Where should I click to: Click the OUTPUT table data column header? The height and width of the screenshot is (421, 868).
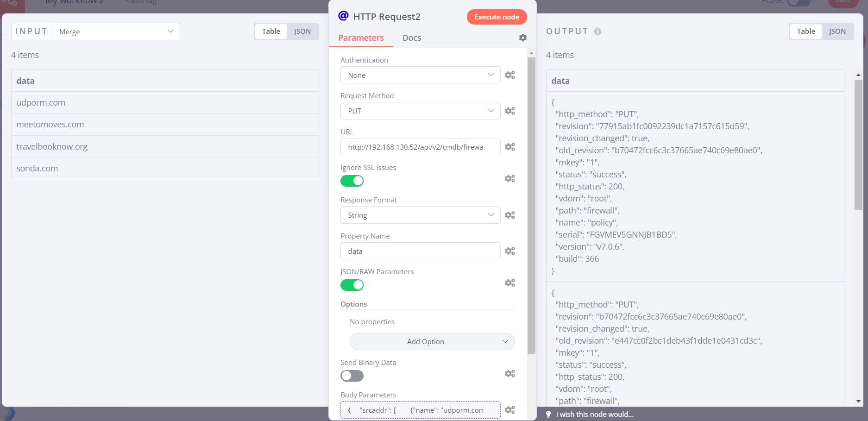point(695,81)
